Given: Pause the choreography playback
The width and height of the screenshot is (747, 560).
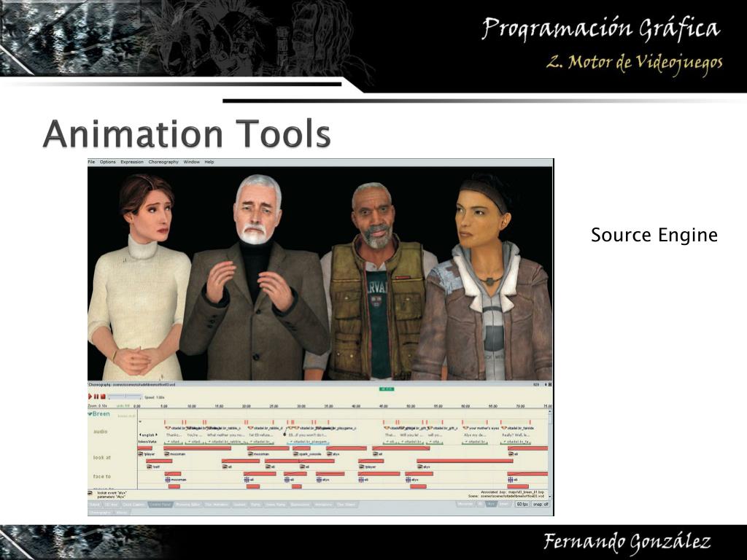Looking at the screenshot, I should click(96, 396).
